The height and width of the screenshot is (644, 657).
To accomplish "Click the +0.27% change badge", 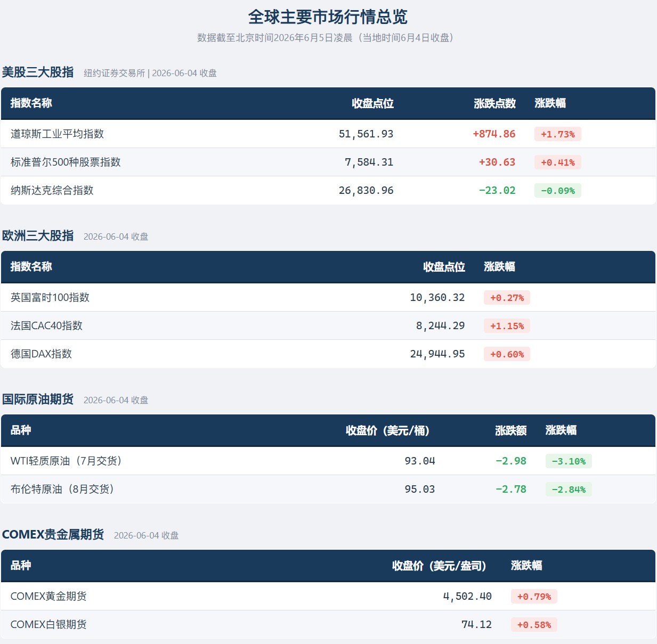I will [507, 298].
